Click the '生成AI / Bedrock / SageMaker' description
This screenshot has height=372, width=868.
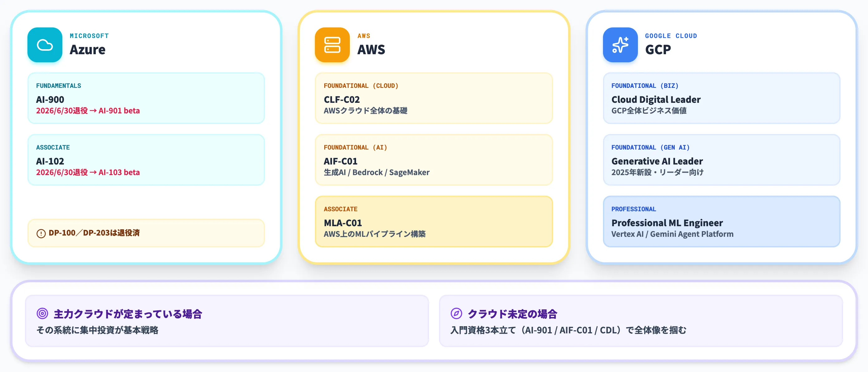pyautogui.click(x=376, y=172)
